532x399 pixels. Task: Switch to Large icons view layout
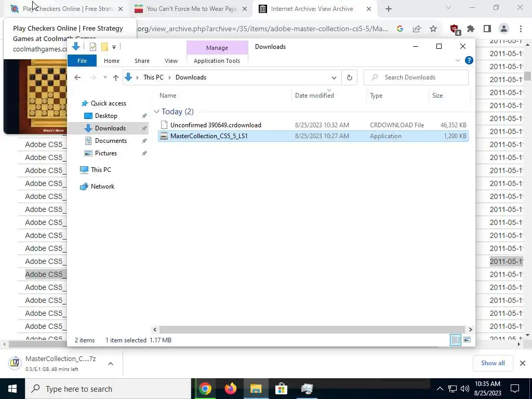click(x=467, y=340)
